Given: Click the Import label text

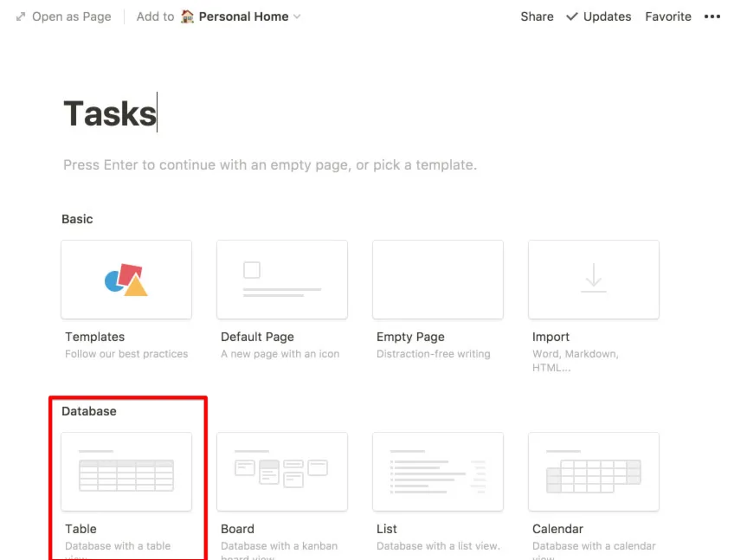Looking at the screenshot, I should (x=550, y=337).
